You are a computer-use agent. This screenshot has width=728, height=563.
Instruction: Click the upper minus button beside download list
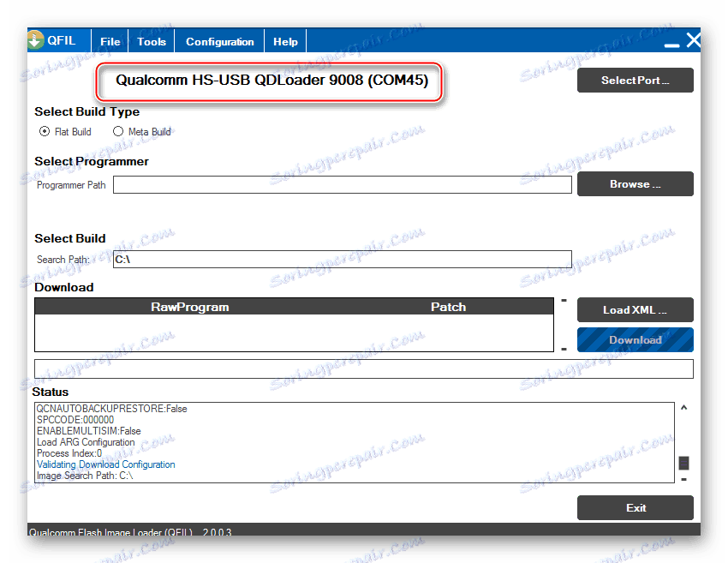pyautogui.click(x=564, y=301)
